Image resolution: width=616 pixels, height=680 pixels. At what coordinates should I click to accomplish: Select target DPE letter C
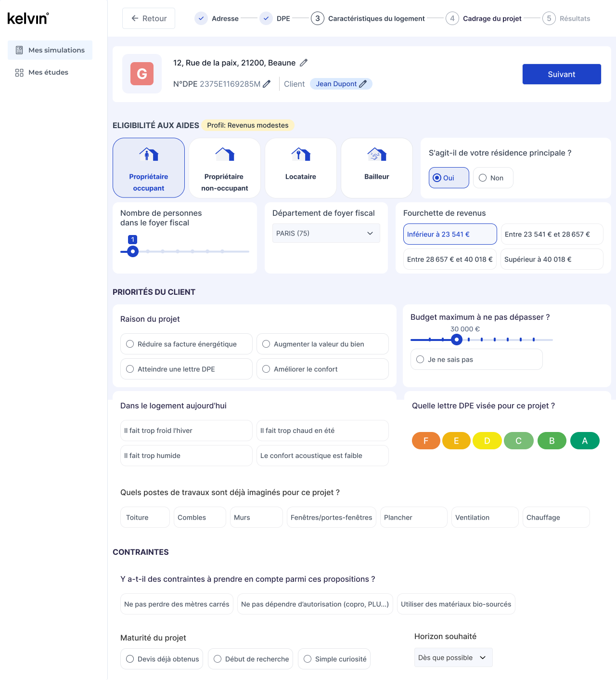pyautogui.click(x=519, y=441)
